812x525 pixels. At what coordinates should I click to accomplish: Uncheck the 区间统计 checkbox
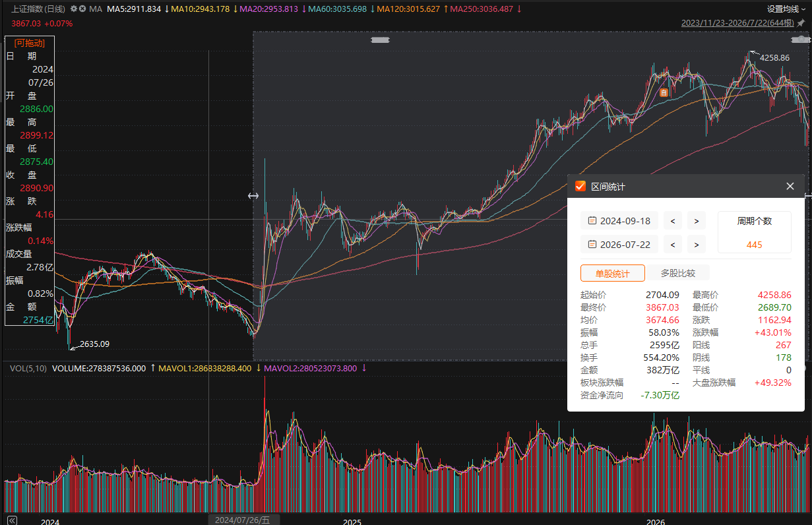coord(580,187)
